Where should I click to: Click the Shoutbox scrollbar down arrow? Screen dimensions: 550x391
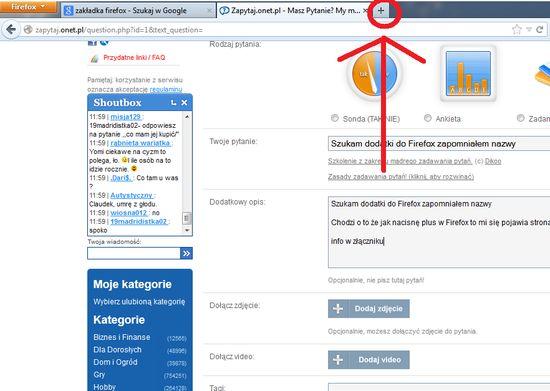pyautogui.click(x=187, y=230)
